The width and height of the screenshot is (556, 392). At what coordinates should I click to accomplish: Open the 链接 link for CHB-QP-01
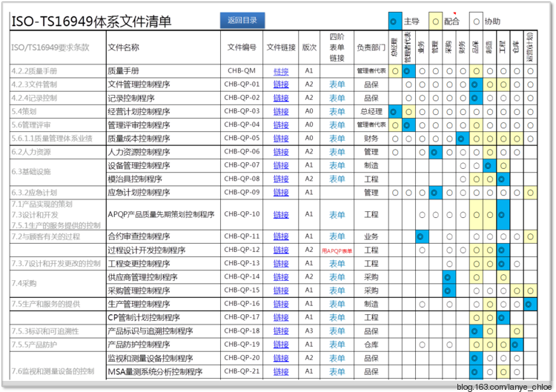(281, 84)
